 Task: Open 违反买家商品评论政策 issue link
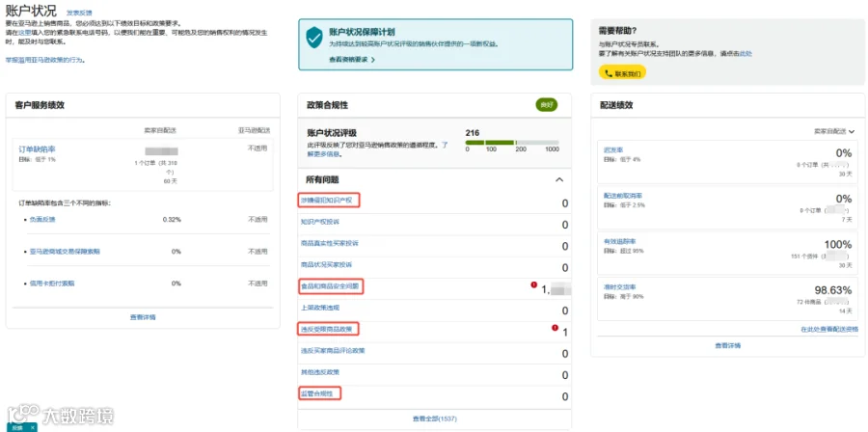pyautogui.click(x=332, y=351)
